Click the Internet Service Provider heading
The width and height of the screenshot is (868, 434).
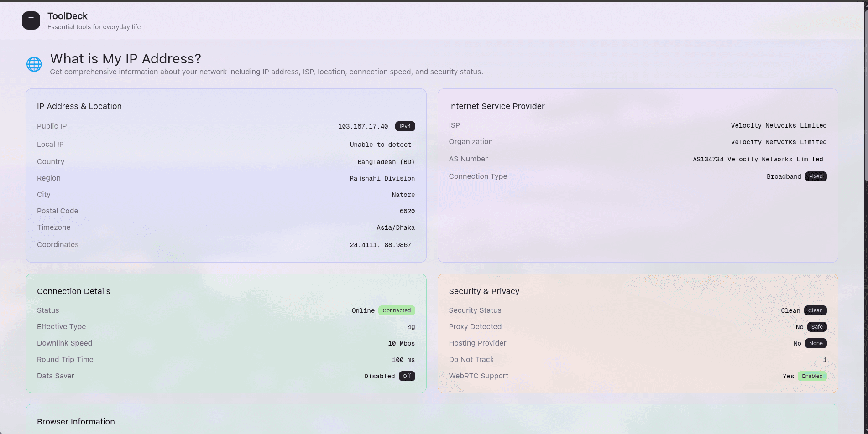tap(497, 106)
